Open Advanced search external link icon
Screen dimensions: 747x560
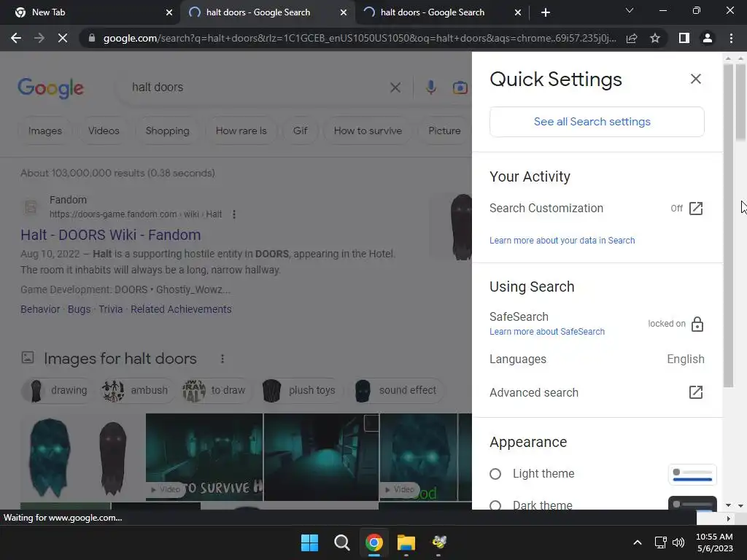coord(695,392)
